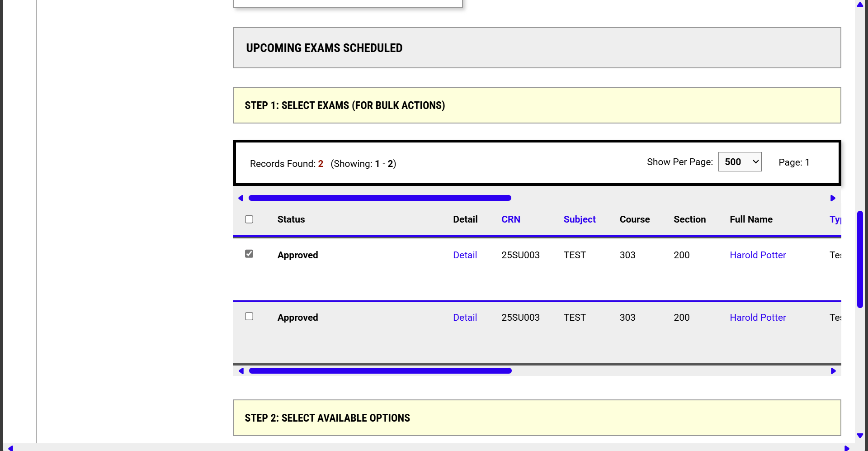868x451 pixels.
Task: Click the bottom-left page scroll arrow
Action: click(10, 448)
